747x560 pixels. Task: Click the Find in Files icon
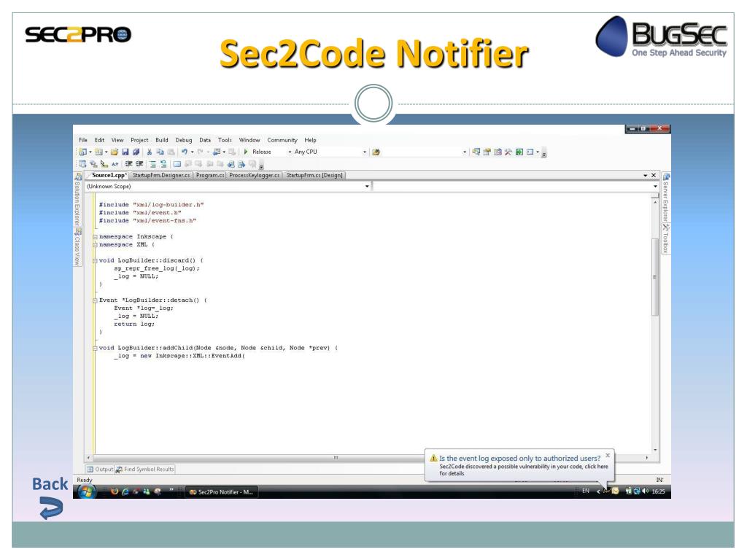[376, 152]
